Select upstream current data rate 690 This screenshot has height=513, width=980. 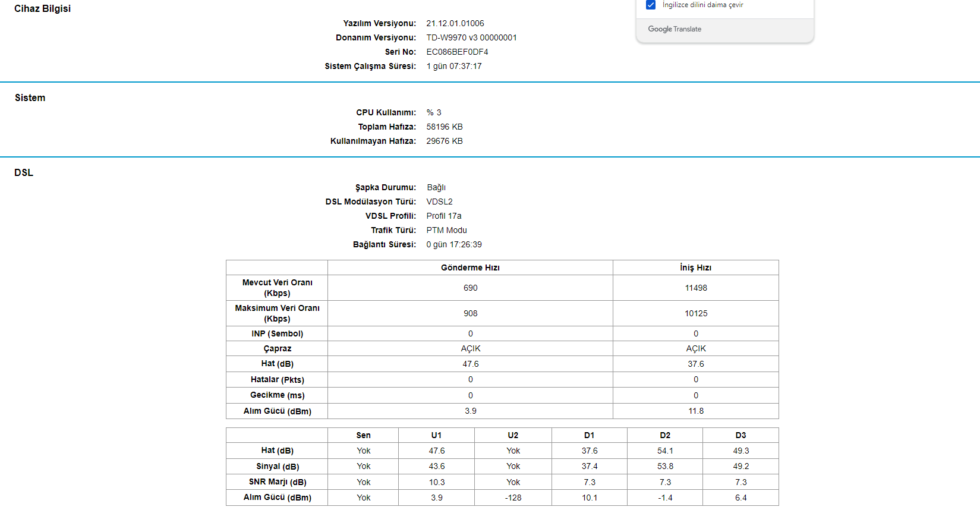pos(470,288)
